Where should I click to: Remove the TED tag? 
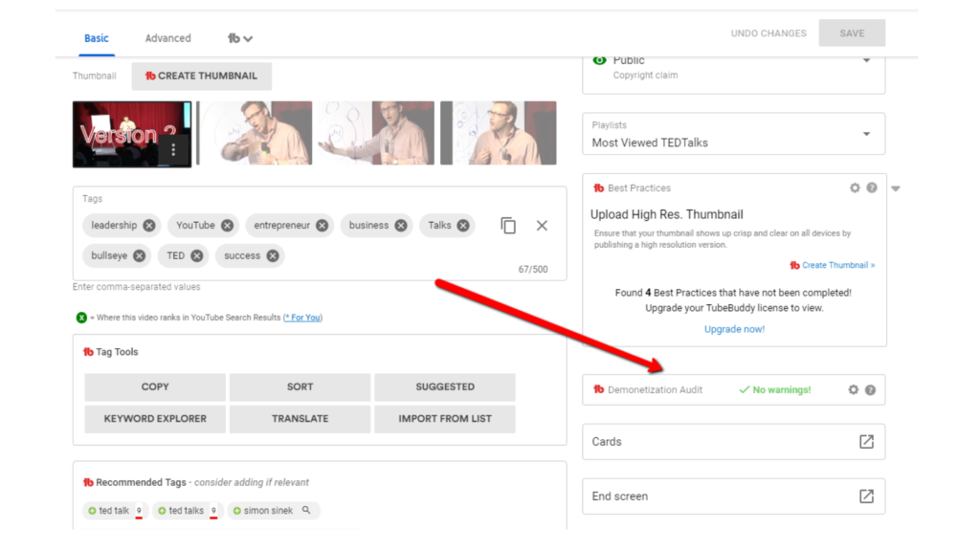pyautogui.click(x=197, y=255)
